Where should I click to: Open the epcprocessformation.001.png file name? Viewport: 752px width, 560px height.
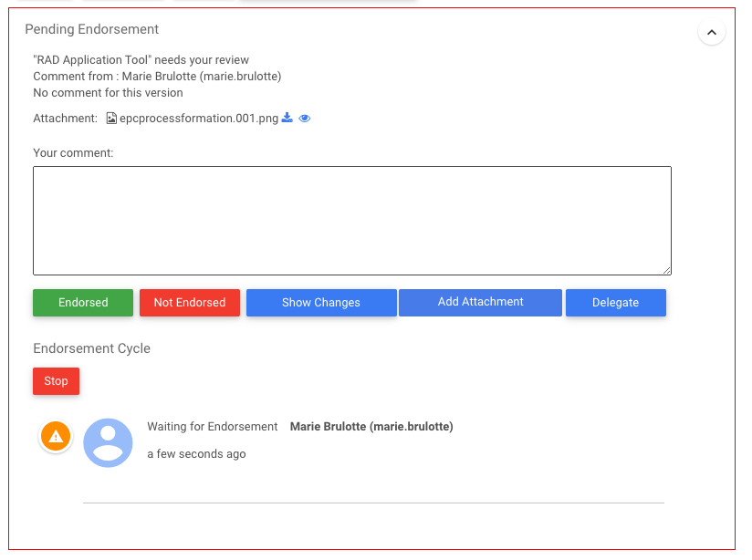pyautogui.click(x=199, y=119)
